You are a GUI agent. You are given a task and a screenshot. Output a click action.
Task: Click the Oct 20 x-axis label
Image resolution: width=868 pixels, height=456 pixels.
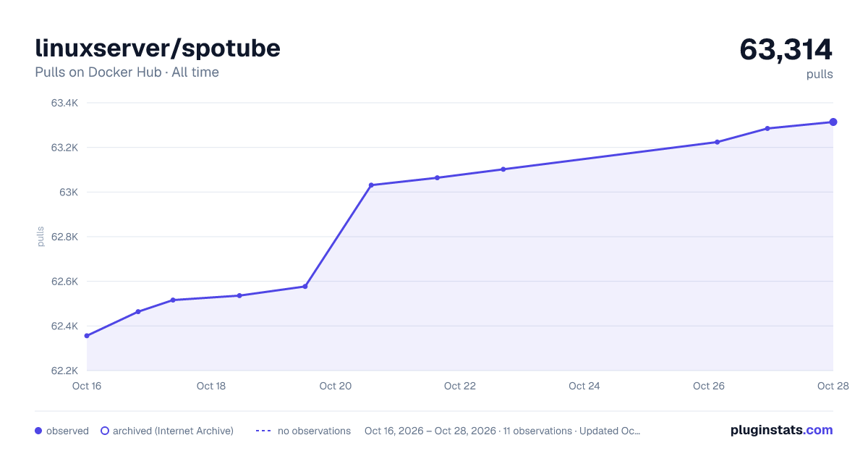click(x=336, y=386)
